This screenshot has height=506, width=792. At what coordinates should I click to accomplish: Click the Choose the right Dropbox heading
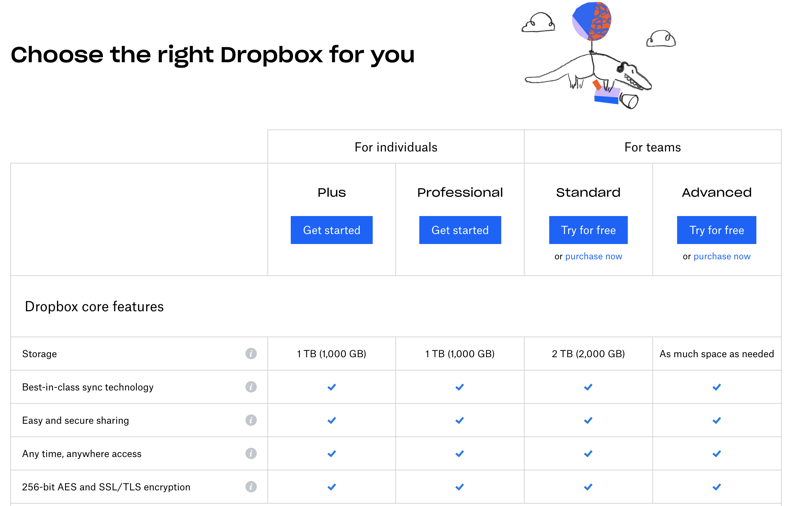pos(213,55)
